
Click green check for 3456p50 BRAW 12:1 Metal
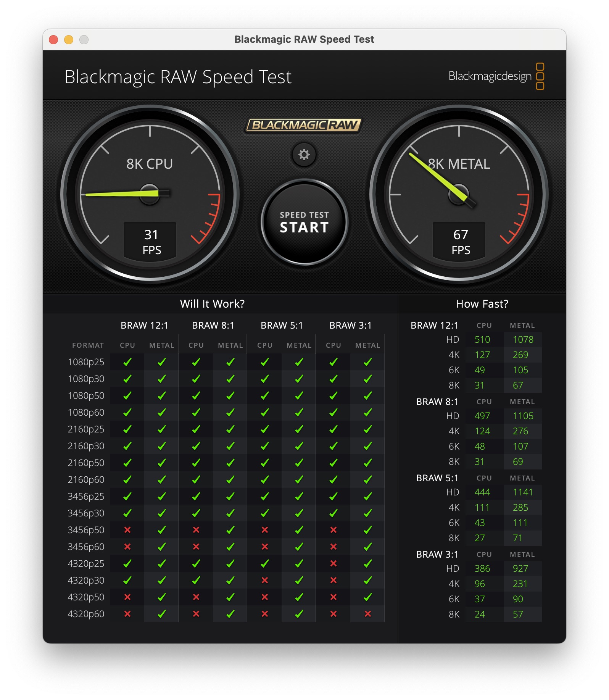pyautogui.click(x=162, y=530)
